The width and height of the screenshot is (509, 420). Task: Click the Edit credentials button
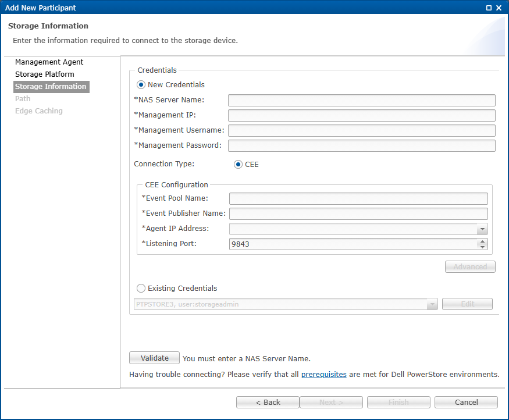coord(467,304)
